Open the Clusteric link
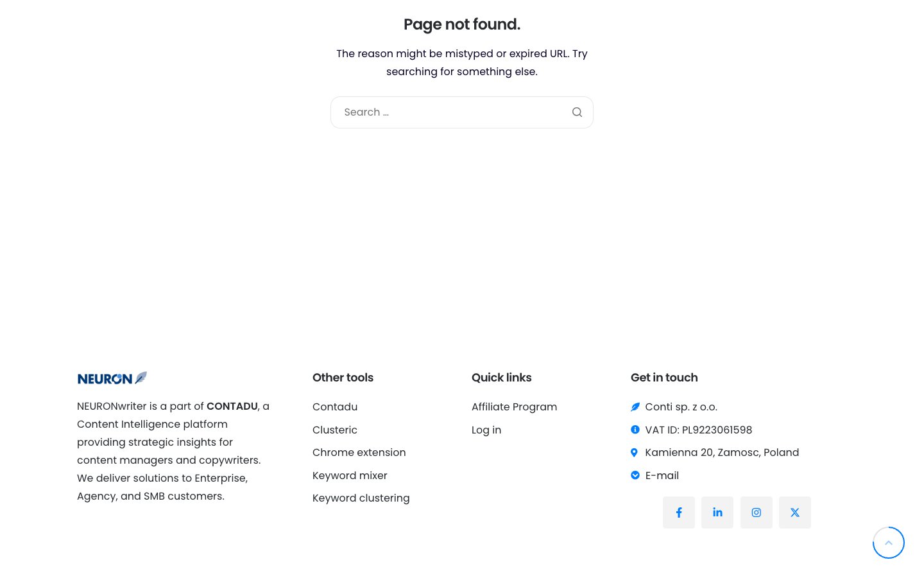Screen dimensions: 924x578 (335, 430)
